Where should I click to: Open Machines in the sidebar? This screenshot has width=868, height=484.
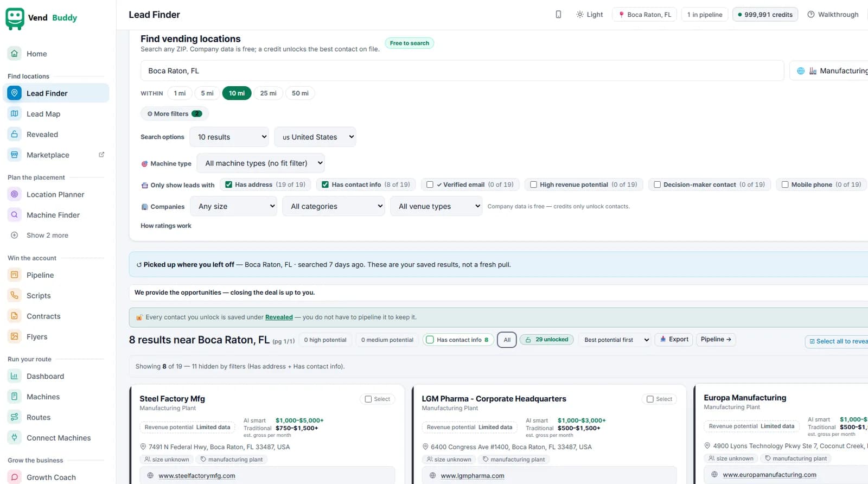click(43, 397)
